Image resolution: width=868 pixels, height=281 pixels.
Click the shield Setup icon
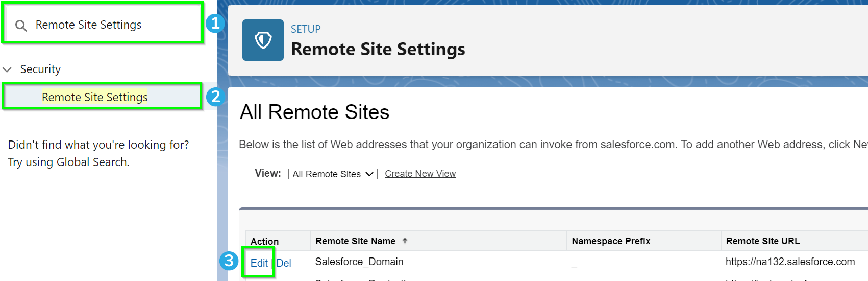click(x=263, y=40)
